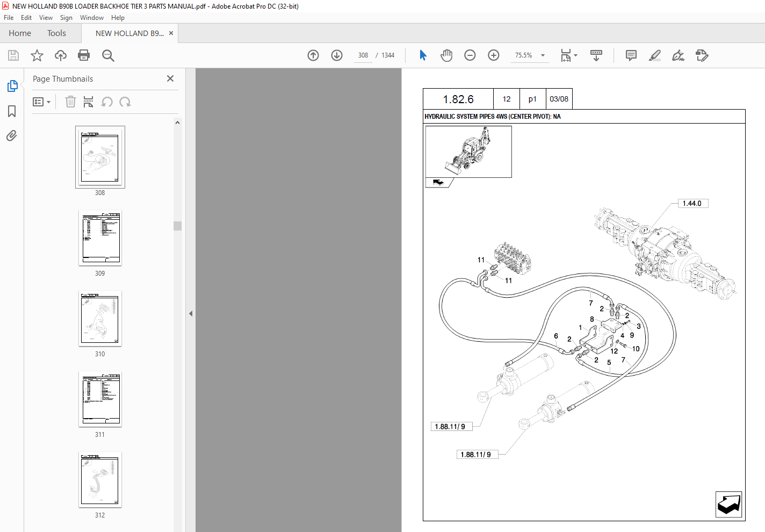This screenshot has height=532, width=765.
Task: Zoom in with plus button
Action: pyautogui.click(x=494, y=55)
